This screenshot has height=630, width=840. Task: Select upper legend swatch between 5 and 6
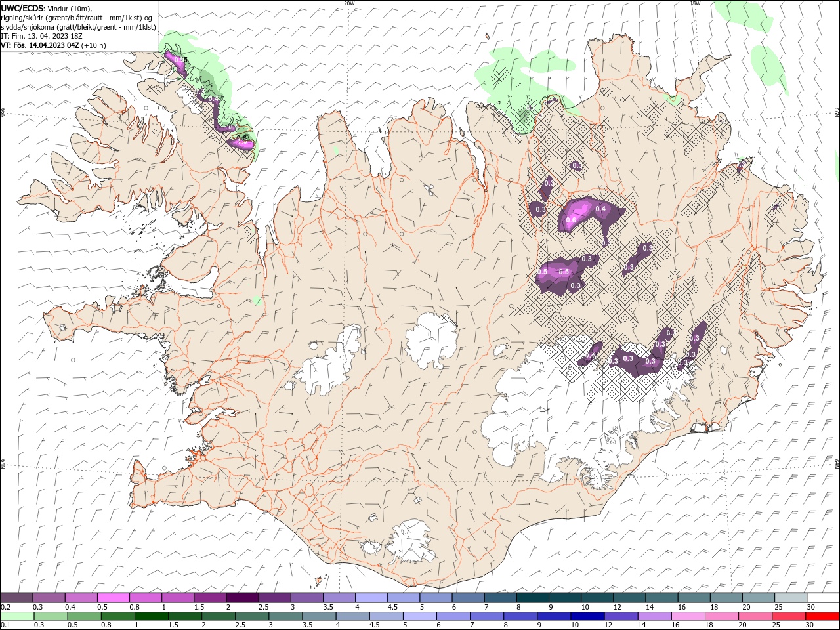coord(435,598)
